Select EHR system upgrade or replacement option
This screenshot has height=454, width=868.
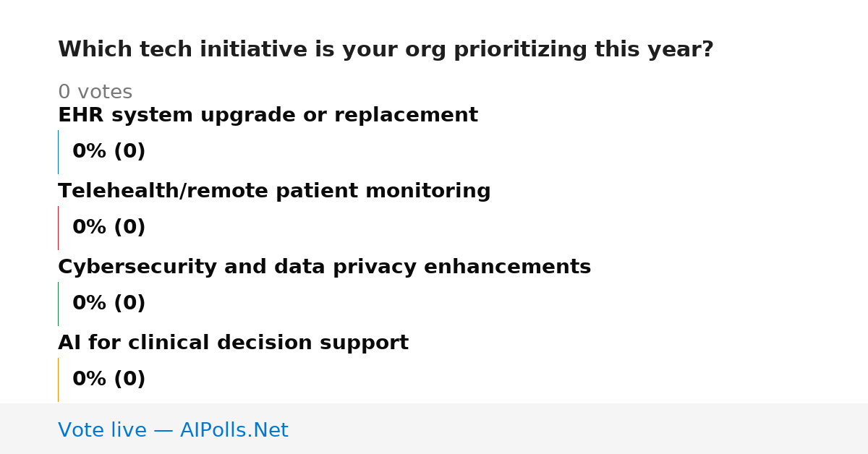coord(268,116)
